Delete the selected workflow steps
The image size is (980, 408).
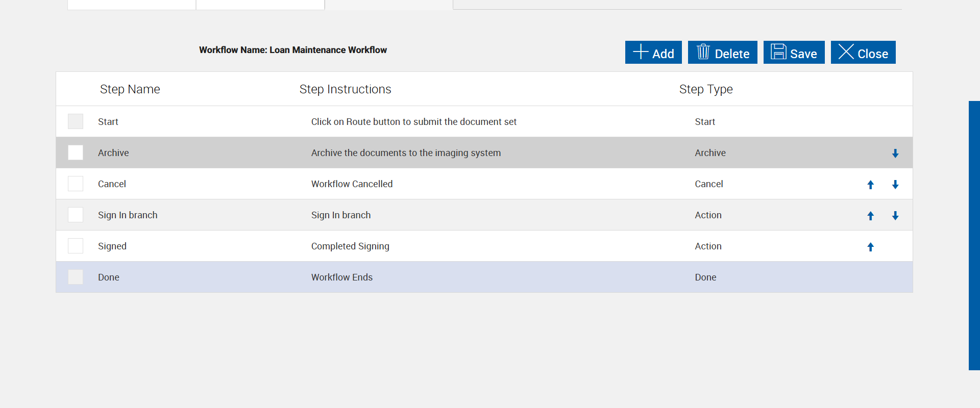click(722, 53)
